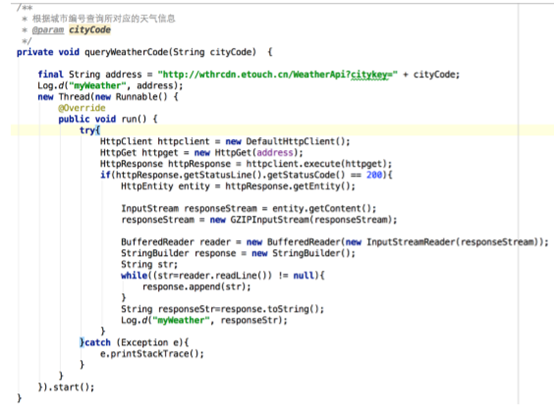Viewport: 554px width, 417px height.
Task: Click the public void run() declaration
Action: tap(108, 119)
